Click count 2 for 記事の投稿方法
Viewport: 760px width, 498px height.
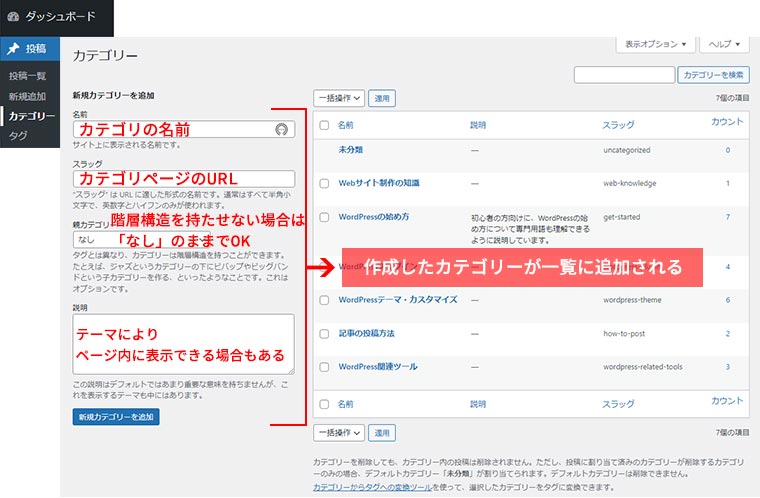728,334
